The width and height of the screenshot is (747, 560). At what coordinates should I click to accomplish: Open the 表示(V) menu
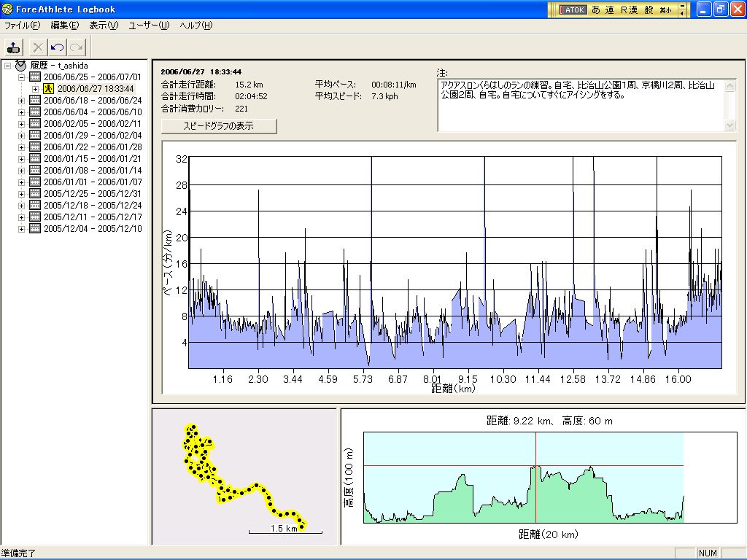tap(104, 26)
